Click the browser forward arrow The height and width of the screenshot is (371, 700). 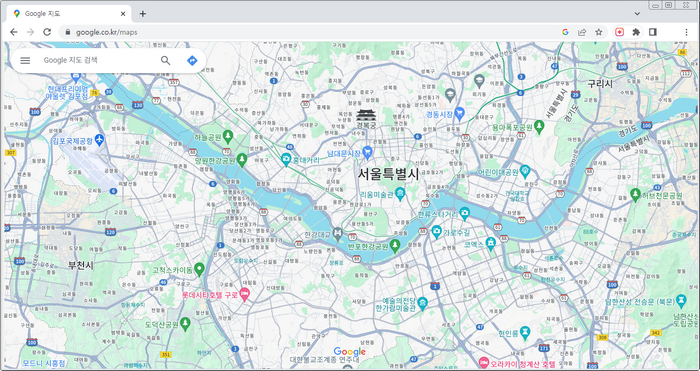click(30, 32)
